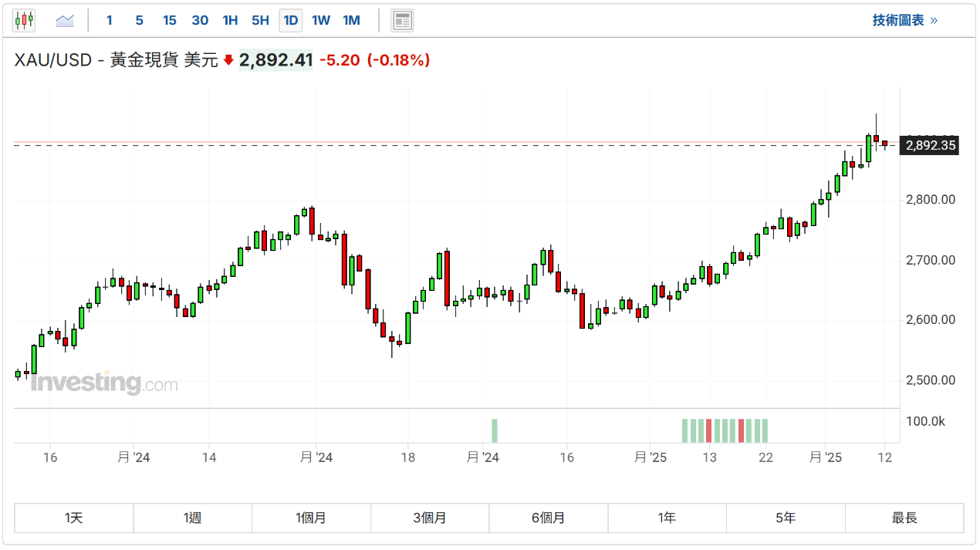Click the 2,800.00 price axis label
Screen dimensions: 980x550
point(931,200)
